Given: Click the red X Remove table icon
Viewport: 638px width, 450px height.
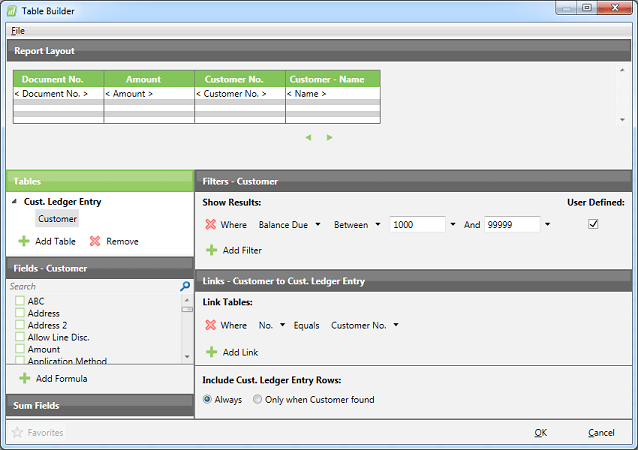Looking at the screenshot, I should [x=95, y=241].
